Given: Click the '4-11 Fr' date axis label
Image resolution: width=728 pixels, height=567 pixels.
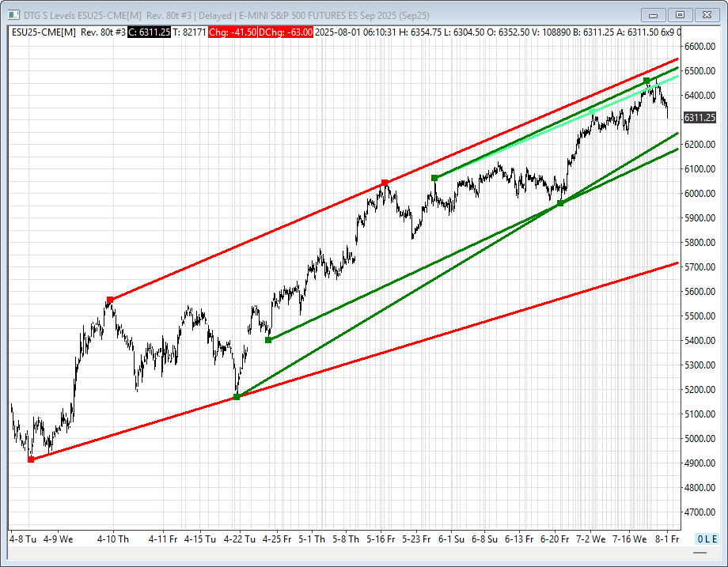Looking at the screenshot, I should tap(163, 539).
